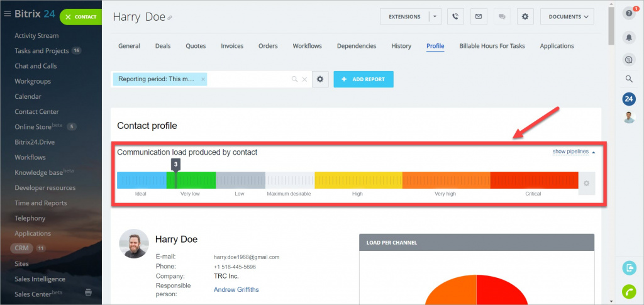Screen dimensions: 644x305
Task: Click the printer icon in the sidebar bottom
Action: click(88, 292)
